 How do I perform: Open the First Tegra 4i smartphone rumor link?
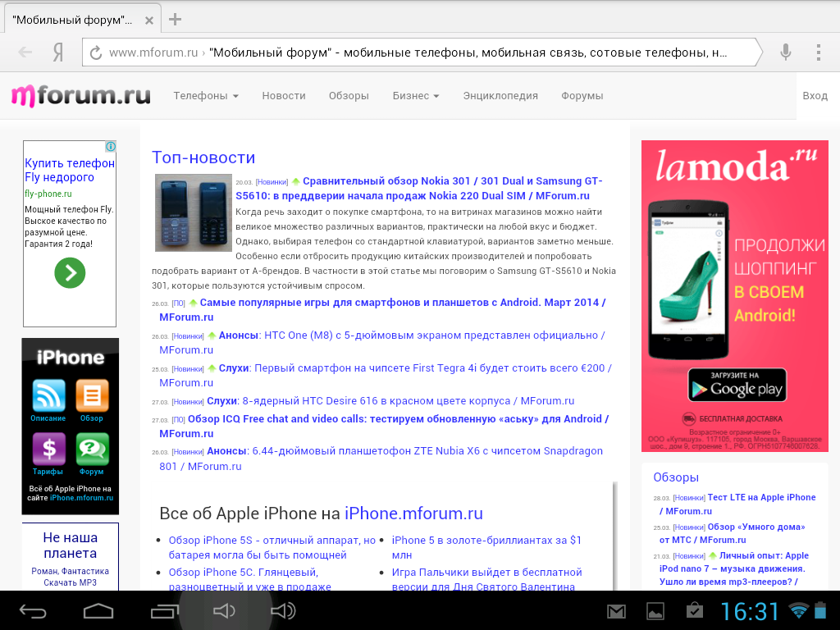click(x=386, y=375)
